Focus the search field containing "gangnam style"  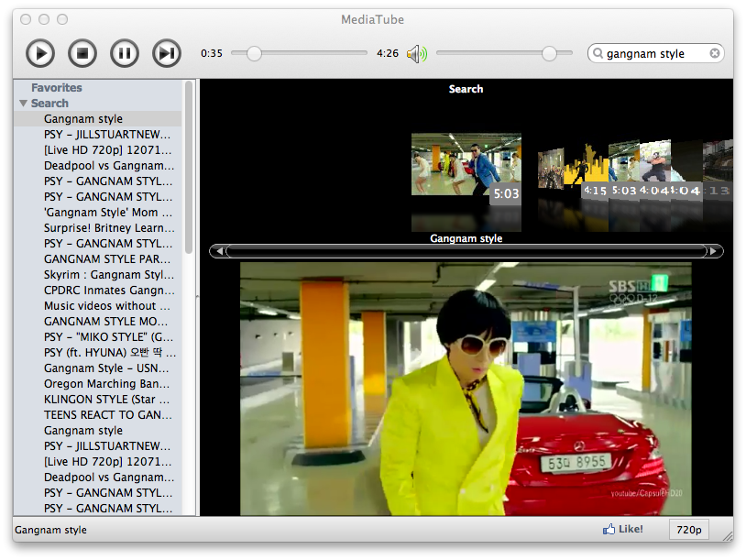[x=655, y=53]
